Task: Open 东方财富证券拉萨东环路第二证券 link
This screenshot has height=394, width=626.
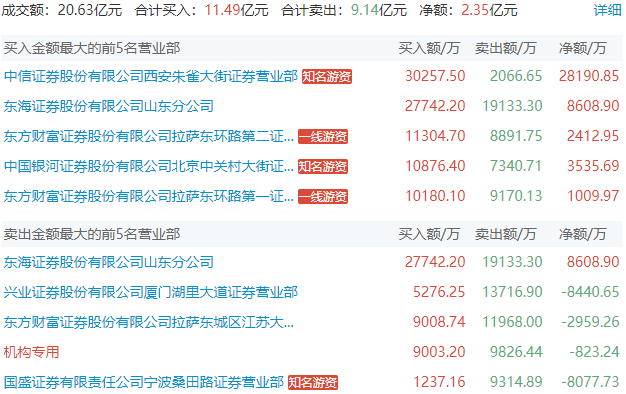Action: click(x=149, y=136)
